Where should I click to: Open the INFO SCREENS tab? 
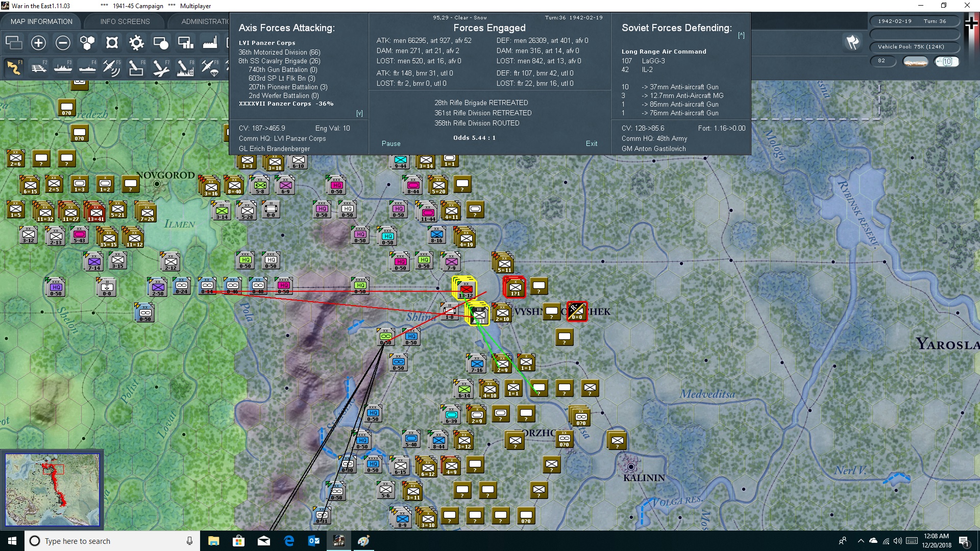click(x=125, y=21)
